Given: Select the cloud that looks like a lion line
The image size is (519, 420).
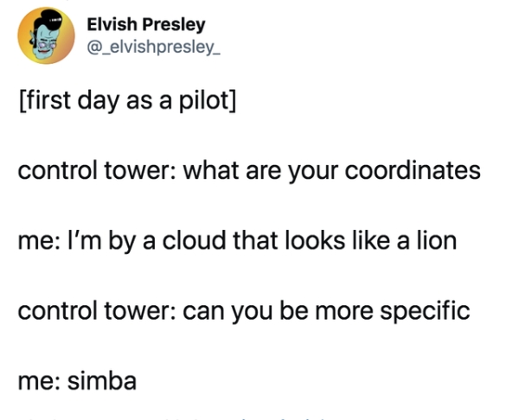Looking at the screenshot, I should [x=237, y=239].
